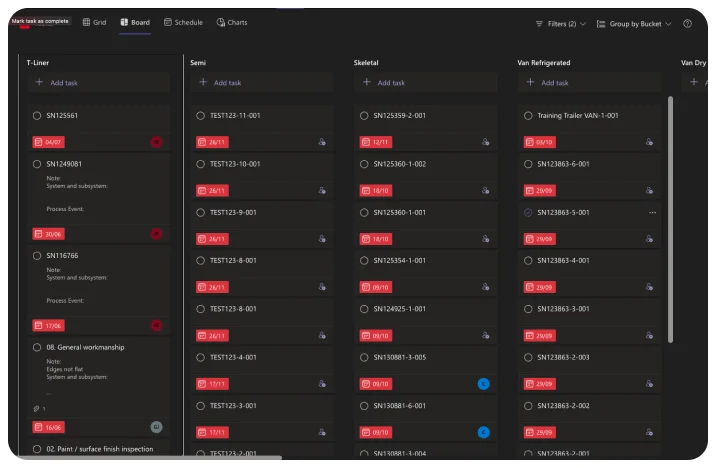Open the Schedule view tab

click(x=183, y=22)
